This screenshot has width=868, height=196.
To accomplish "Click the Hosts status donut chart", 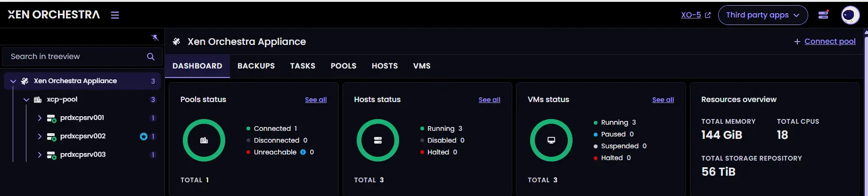I will pyautogui.click(x=378, y=140).
